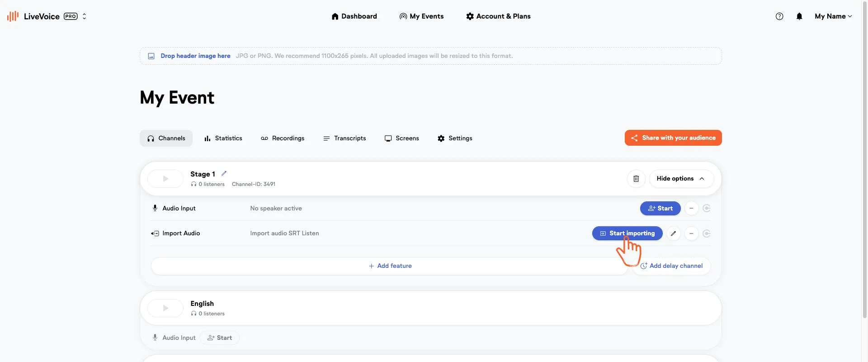Click the circular icon right of Import Audio row
Viewport: 868px width, 362px height.
coord(707,233)
